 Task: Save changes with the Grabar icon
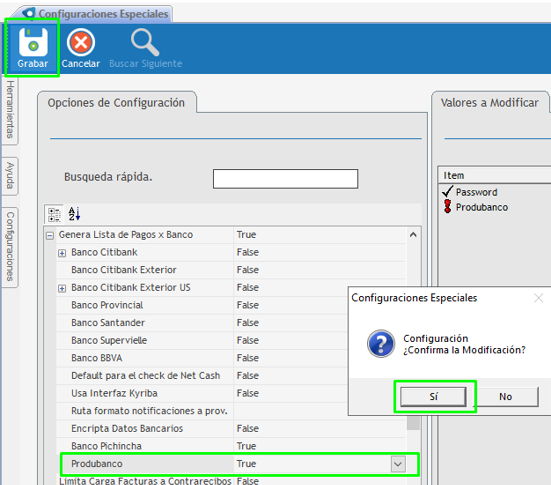[x=33, y=43]
